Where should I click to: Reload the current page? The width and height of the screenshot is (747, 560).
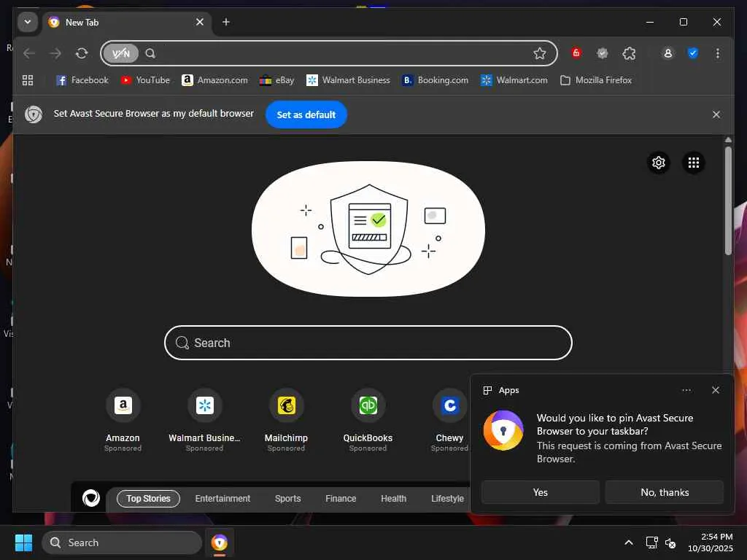(x=82, y=53)
